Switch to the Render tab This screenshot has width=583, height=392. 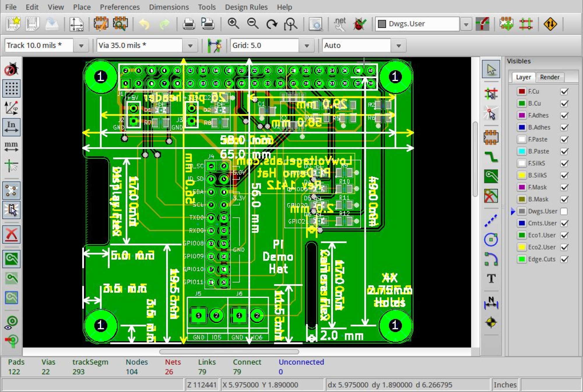point(549,77)
